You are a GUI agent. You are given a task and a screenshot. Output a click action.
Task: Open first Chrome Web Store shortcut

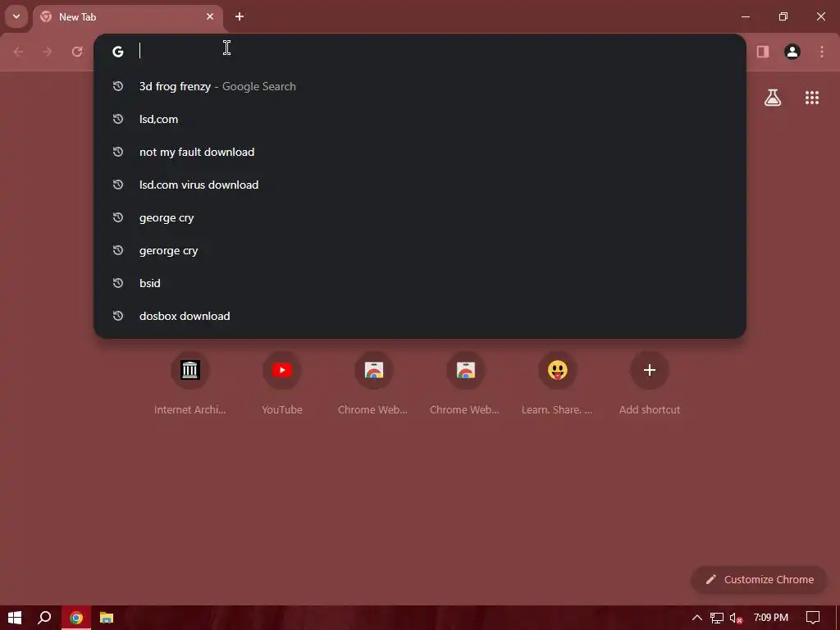[373, 383]
